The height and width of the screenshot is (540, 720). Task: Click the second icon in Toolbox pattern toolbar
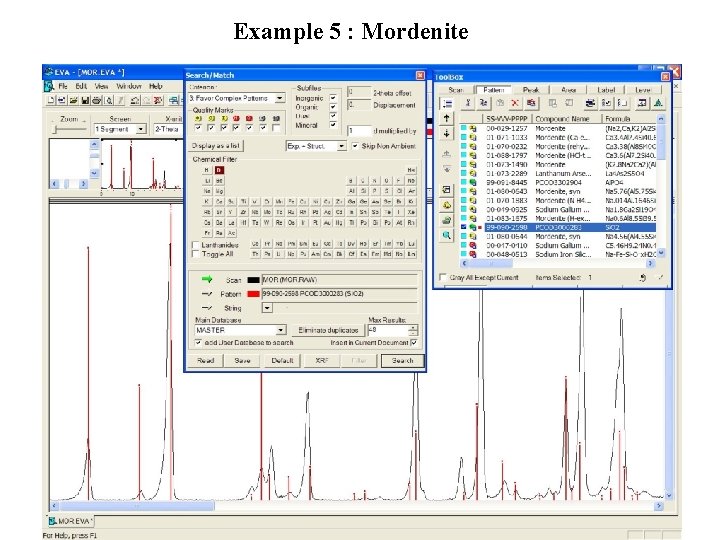(x=483, y=103)
